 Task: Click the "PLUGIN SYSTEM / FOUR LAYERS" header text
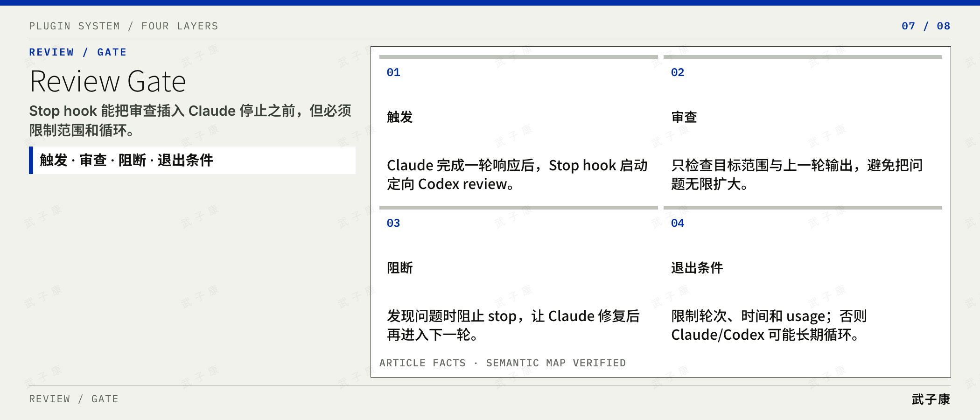pyautogui.click(x=124, y=26)
